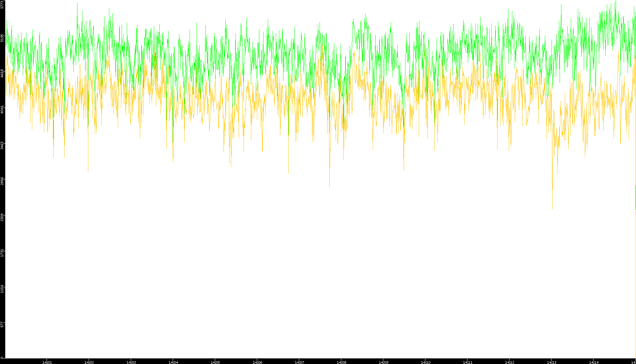Click the 3463 y-axis value label
This screenshot has width=636, height=364.
pyautogui.click(x=2, y=145)
